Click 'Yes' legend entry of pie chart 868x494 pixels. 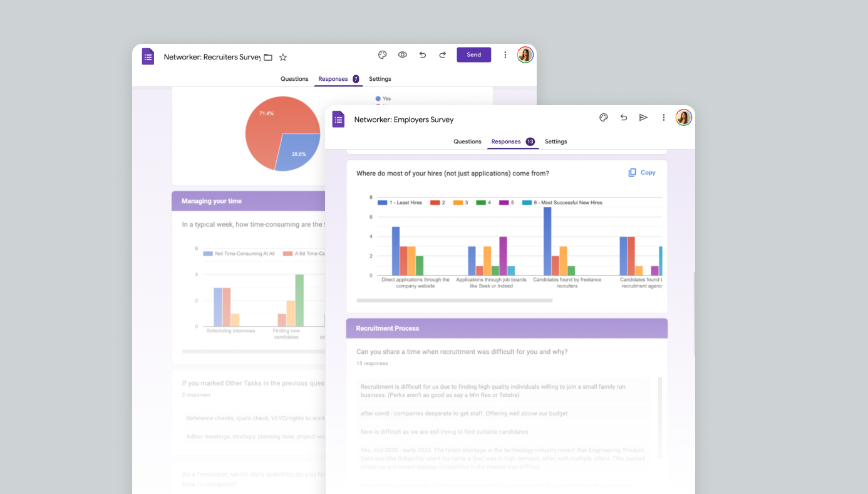pos(383,99)
